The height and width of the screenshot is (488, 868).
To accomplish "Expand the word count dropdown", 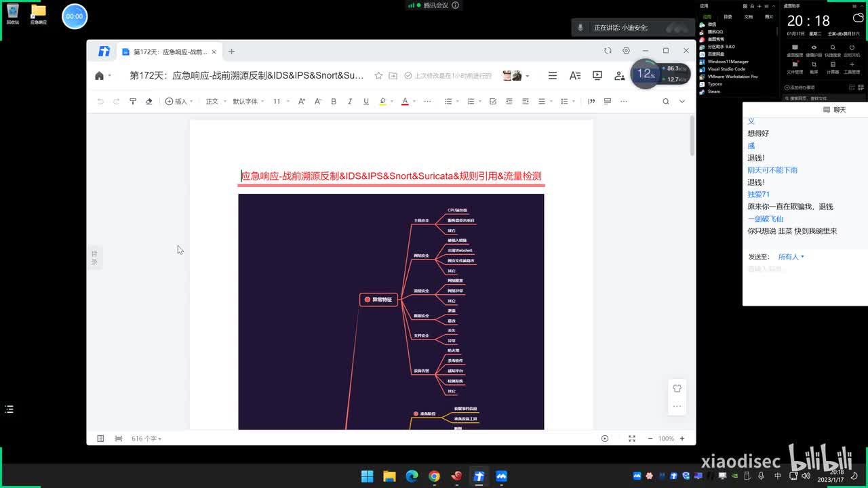I will tap(146, 439).
